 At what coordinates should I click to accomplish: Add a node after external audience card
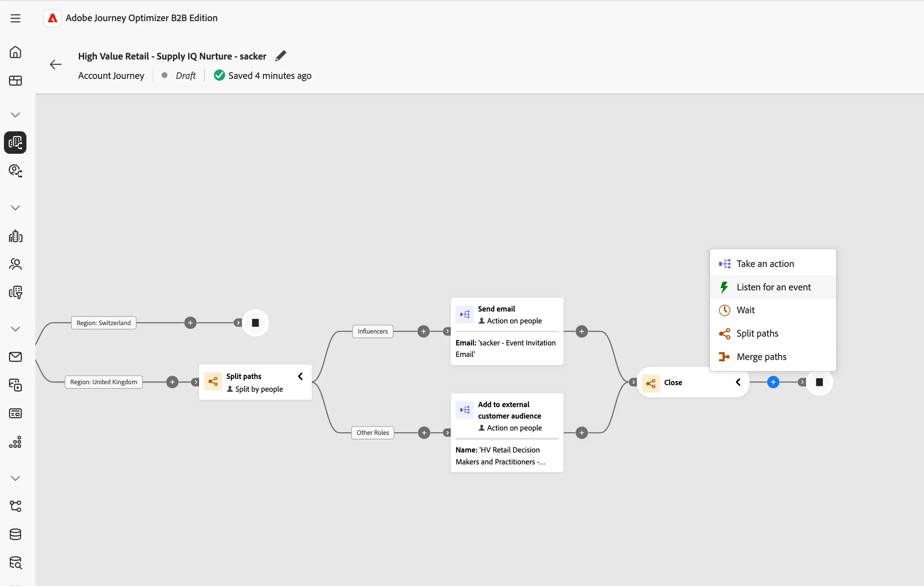[x=581, y=433]
